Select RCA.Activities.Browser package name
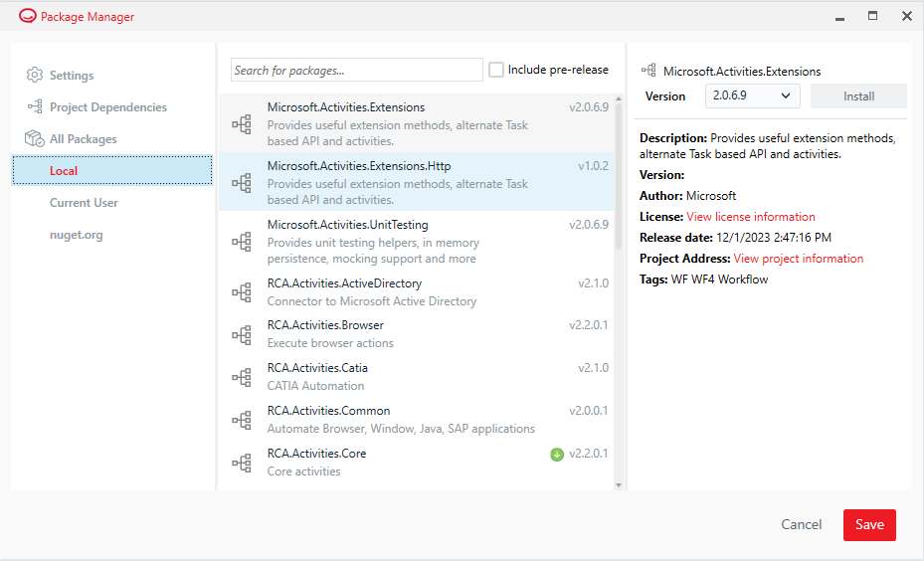Image resolution: width=924 pixels, height=561 pixels. pos(325,324)
